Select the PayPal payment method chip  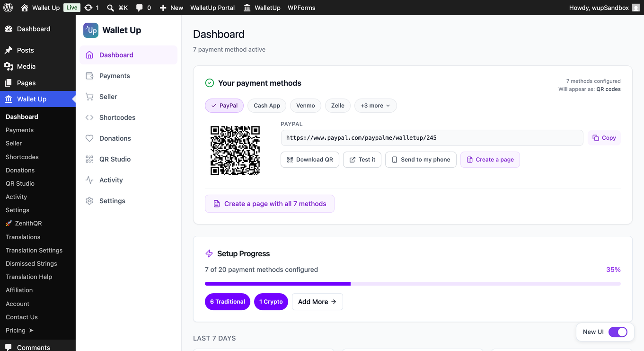pyautogui.click(x=224, y=106)
